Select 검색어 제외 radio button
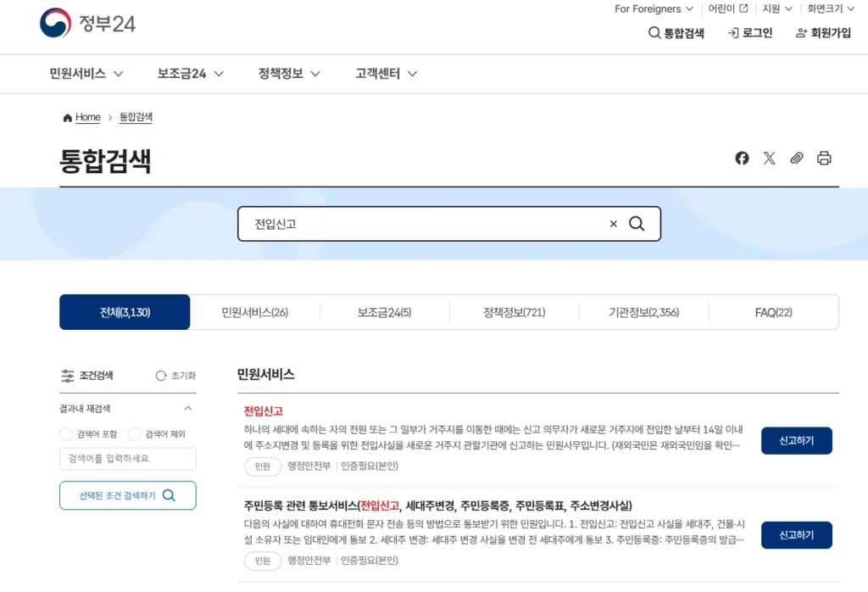Viewport: 868px width, 592px height. click(x=135, y=433)
